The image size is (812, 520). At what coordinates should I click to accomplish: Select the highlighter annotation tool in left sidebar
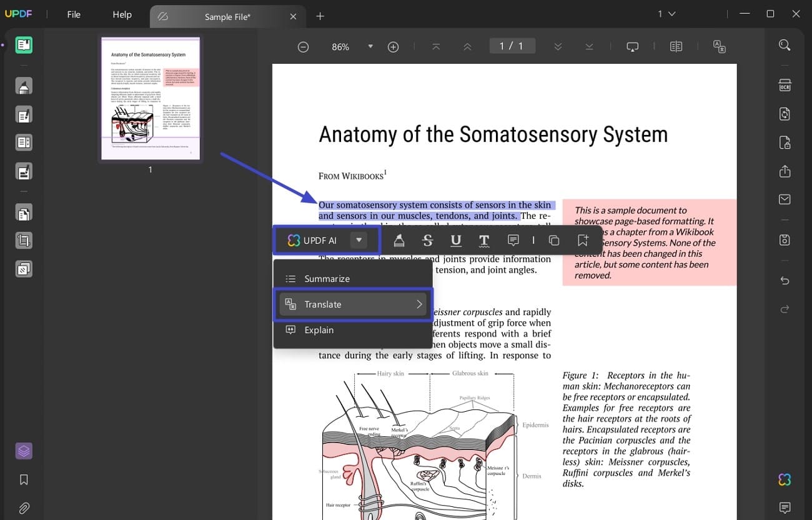coord(24,86)
